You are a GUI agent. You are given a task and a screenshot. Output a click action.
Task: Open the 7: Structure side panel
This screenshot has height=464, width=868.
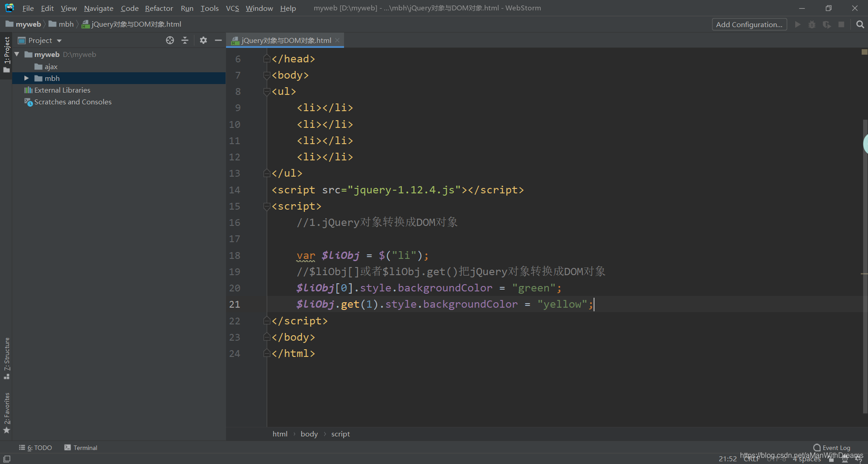(x=6, y=358)
